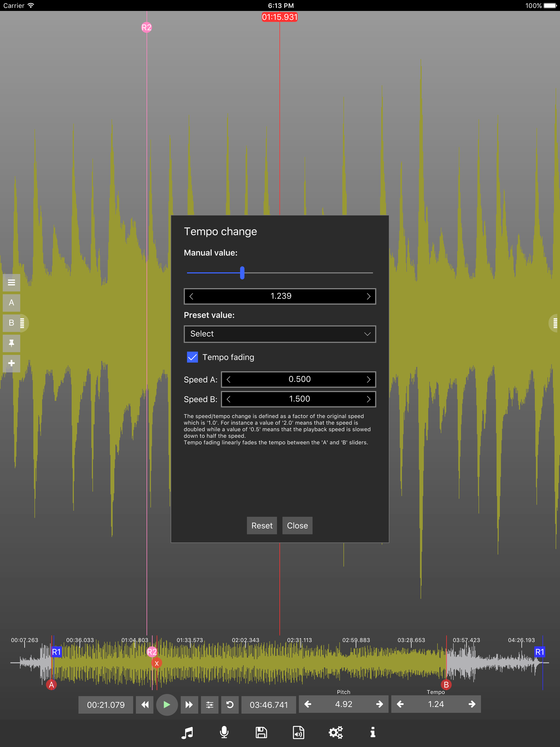
Task: Click the manual value 1.239 field
Action: 281,296
